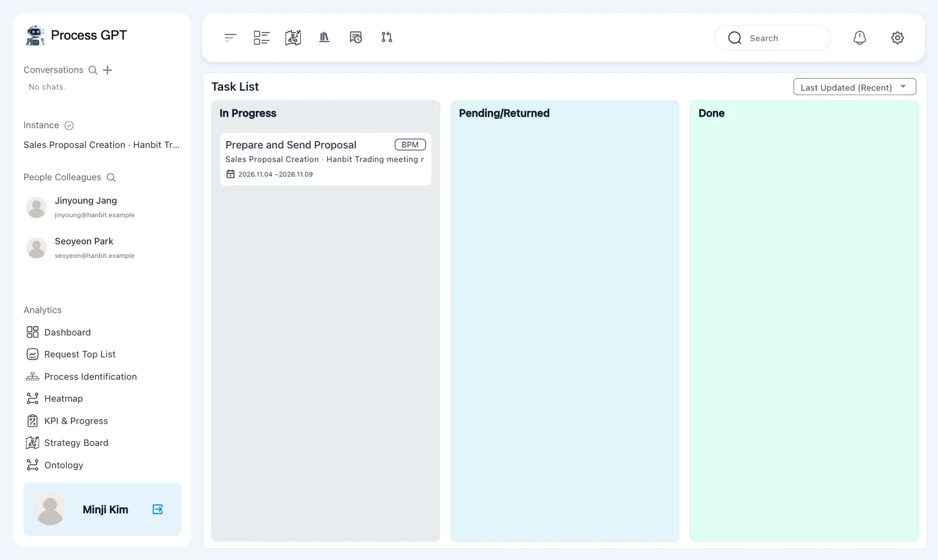This screenshot has width=938, height=560.
Task: Open the scheduled chat clock icon in toolbar
Action: 356,37
